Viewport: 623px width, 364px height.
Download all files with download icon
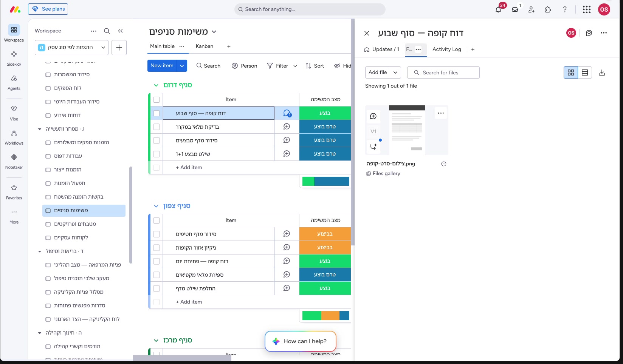click(602, 72)
